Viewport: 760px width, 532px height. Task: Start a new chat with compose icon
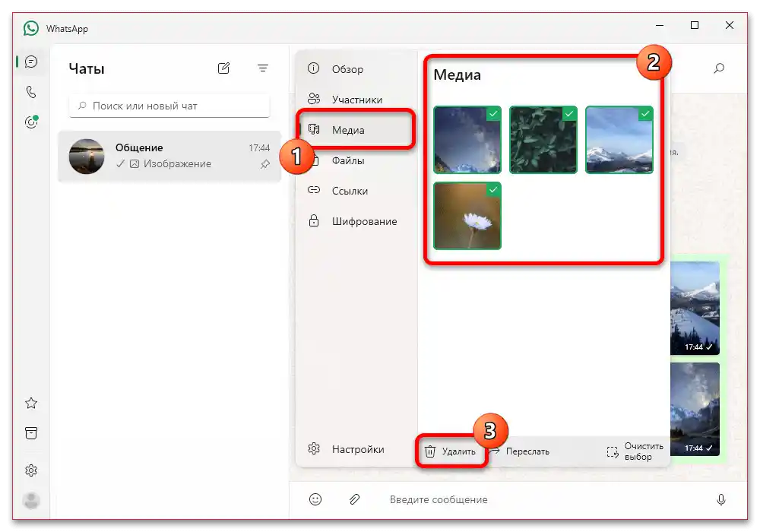[223, 68]
